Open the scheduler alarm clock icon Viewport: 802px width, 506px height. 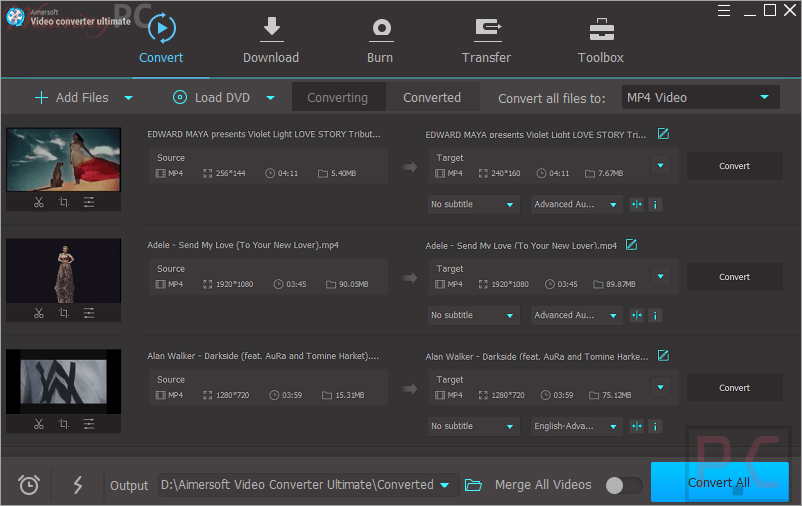tap(29, 485)
